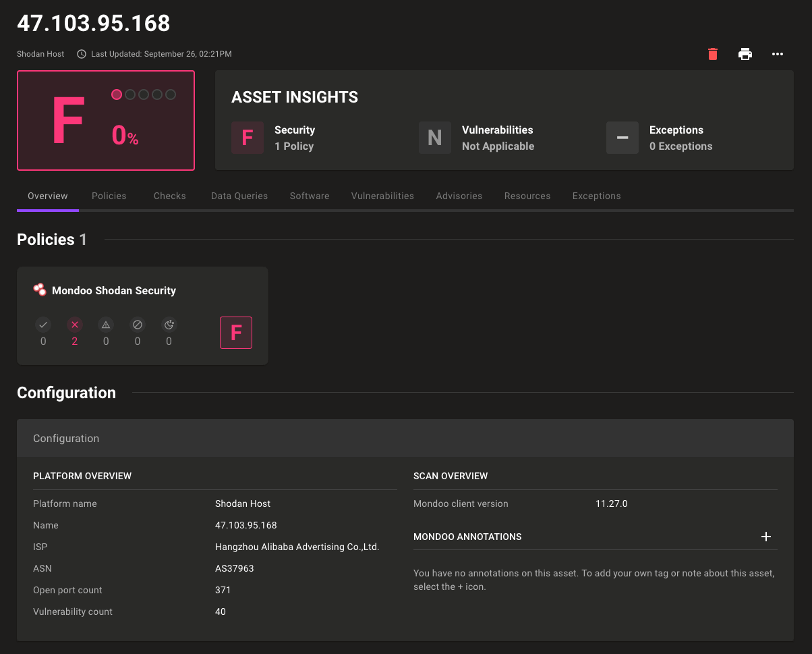The image size is (812, 654).
Task: Click the F grade badge on the policy card
Action: coord(235,332)
